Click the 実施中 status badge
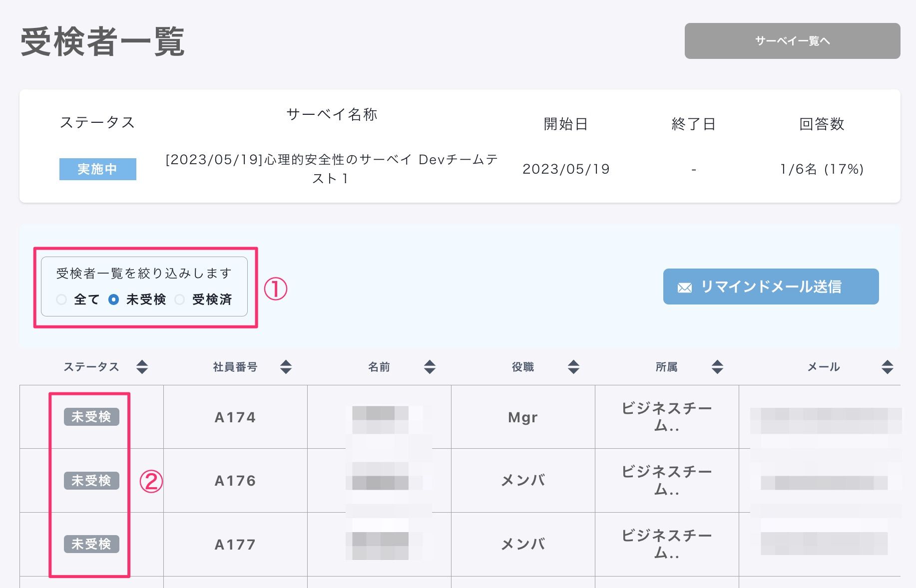 coord(97,169)
